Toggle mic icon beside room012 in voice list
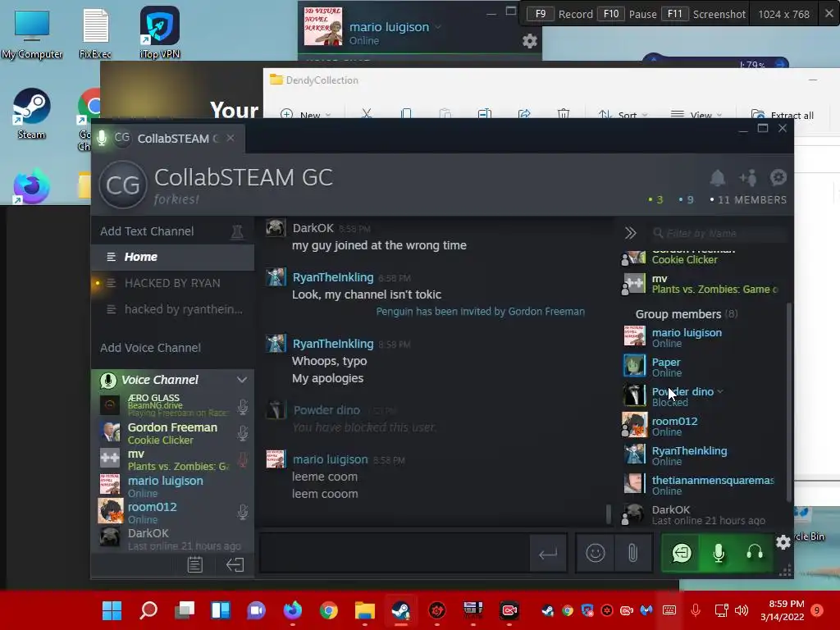840x630 pixels. 243,512
